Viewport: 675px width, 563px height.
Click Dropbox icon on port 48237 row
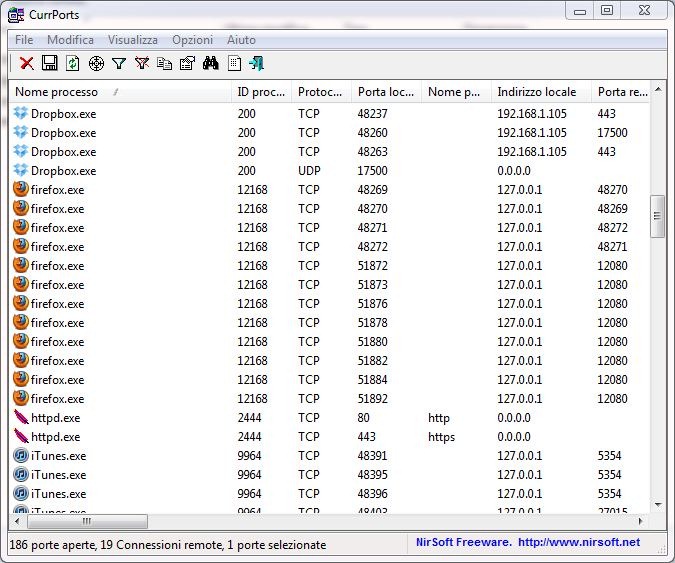[x=21, y=113]
